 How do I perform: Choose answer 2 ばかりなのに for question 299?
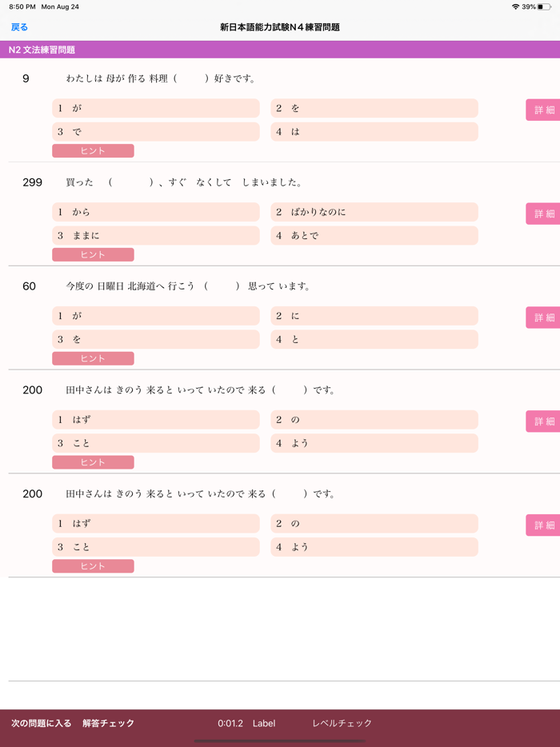374,212
